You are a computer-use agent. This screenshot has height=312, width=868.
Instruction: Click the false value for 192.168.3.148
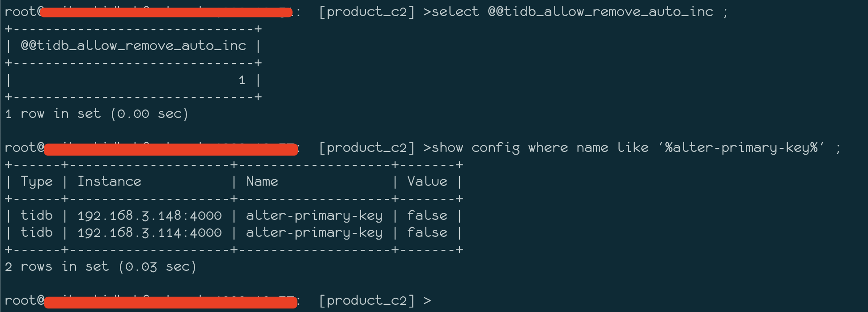[427, 216]
